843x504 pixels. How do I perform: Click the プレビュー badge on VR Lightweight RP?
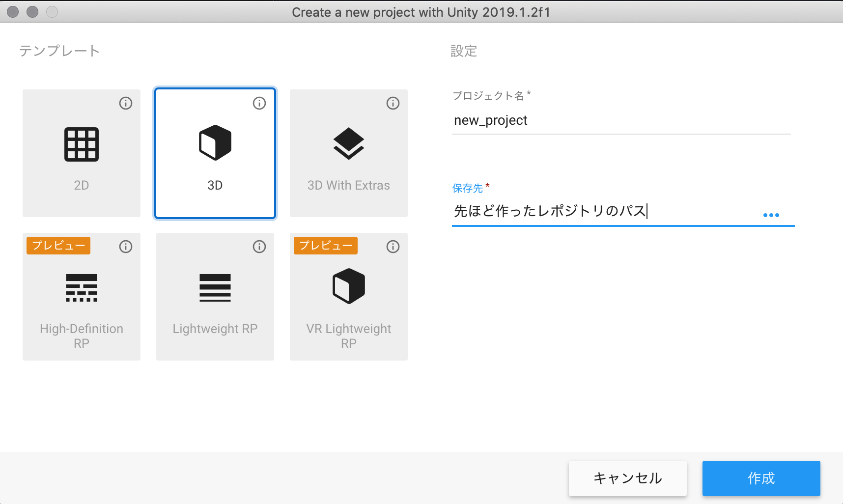(x=325, y=246)
